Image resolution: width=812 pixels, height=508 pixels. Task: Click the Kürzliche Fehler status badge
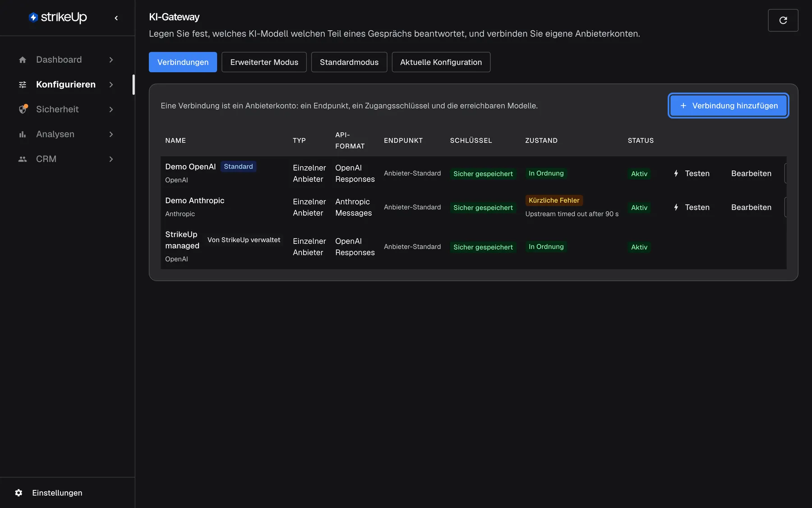point(554,200)
